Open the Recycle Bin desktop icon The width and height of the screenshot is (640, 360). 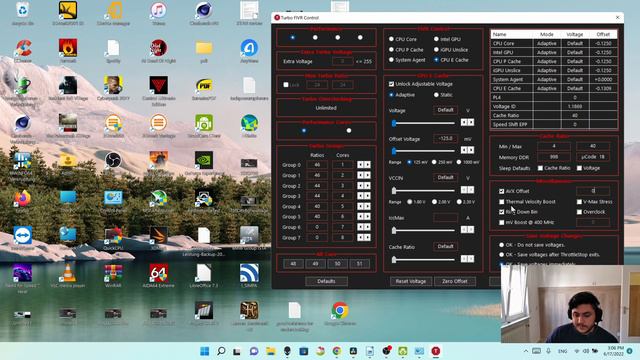click(22, 10)
